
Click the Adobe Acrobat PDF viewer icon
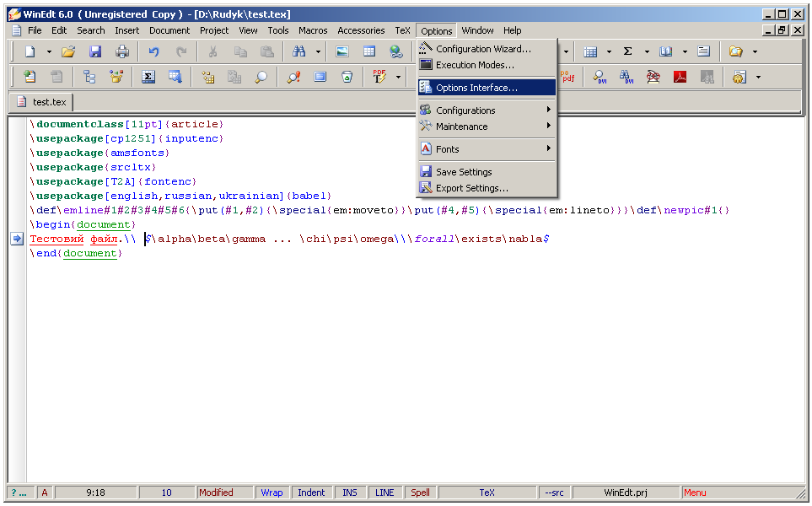pos(680,77)
